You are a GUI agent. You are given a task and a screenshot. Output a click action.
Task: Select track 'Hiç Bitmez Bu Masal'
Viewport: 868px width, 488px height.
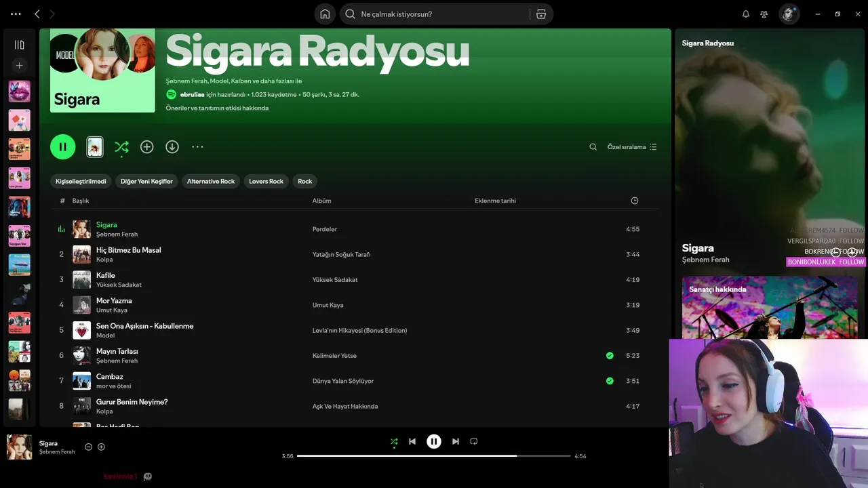pos(129,250)
